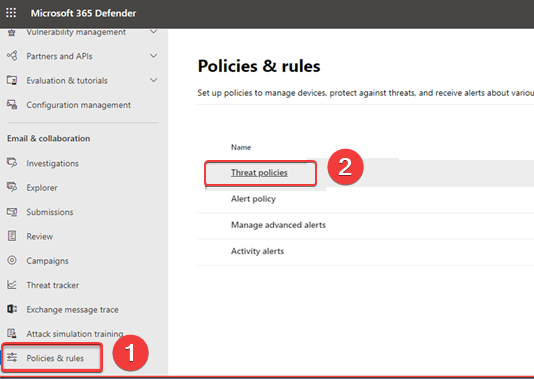Click the Threat tracker chart icon
This screenshot has height=379, width=534.
point(12,285)
